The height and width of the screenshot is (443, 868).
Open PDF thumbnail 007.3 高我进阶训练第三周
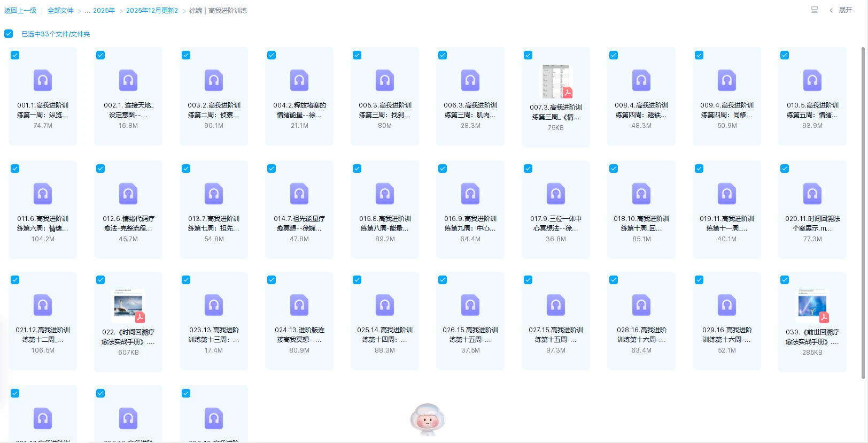tap(556, 81)
